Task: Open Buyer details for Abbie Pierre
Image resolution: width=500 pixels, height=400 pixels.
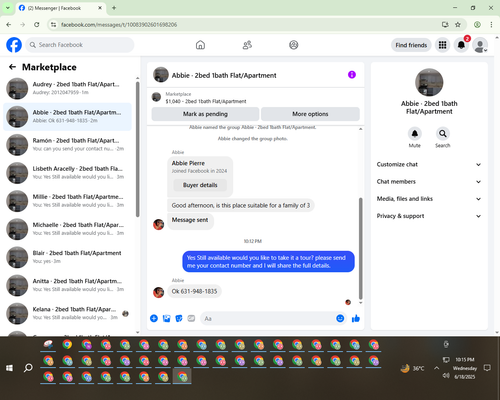Action: (x=200, y=185)
